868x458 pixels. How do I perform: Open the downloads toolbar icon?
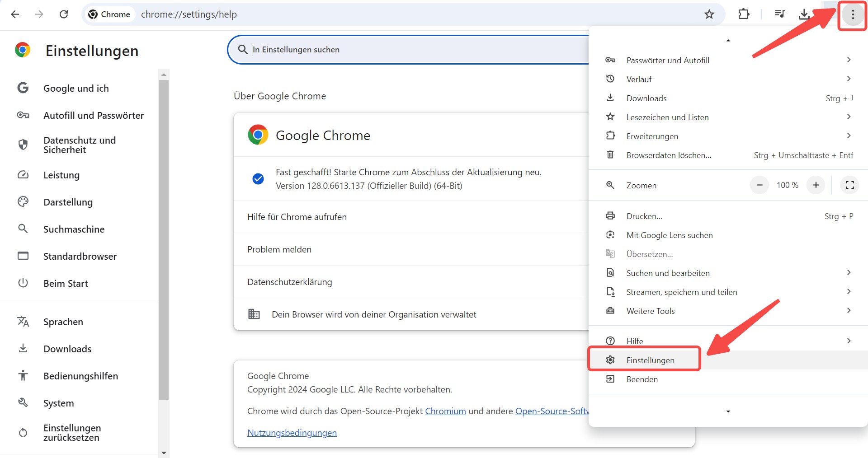point(804,14)
